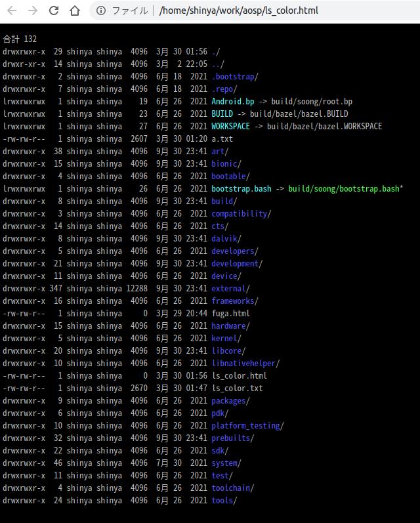Select the 'ls_color.html' file name
Image resolution: width=420 pixels, height=523 pixels.
point(239,376)
